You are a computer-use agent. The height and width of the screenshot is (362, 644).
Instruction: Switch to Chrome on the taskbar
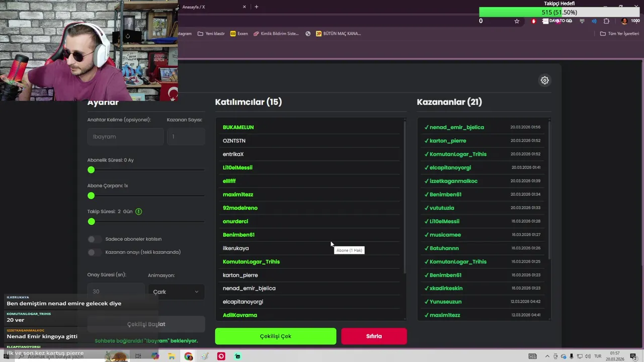coord(188,356)
